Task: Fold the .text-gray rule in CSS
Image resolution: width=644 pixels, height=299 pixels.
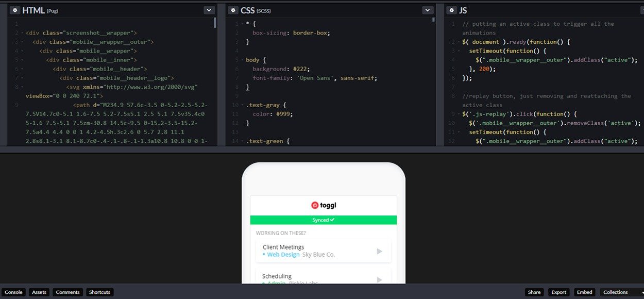Action: 241,105
